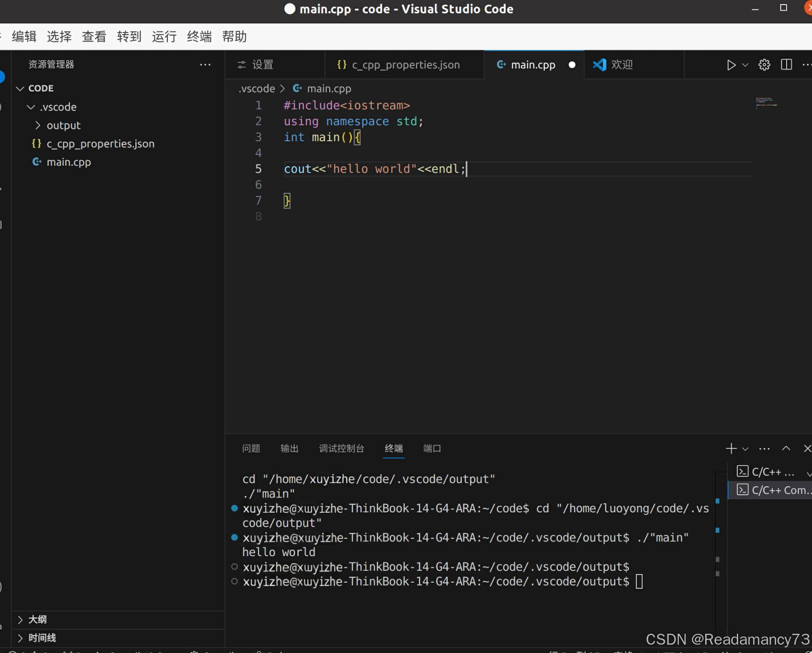Open explorer views ellipsis menu

[205, 65]
